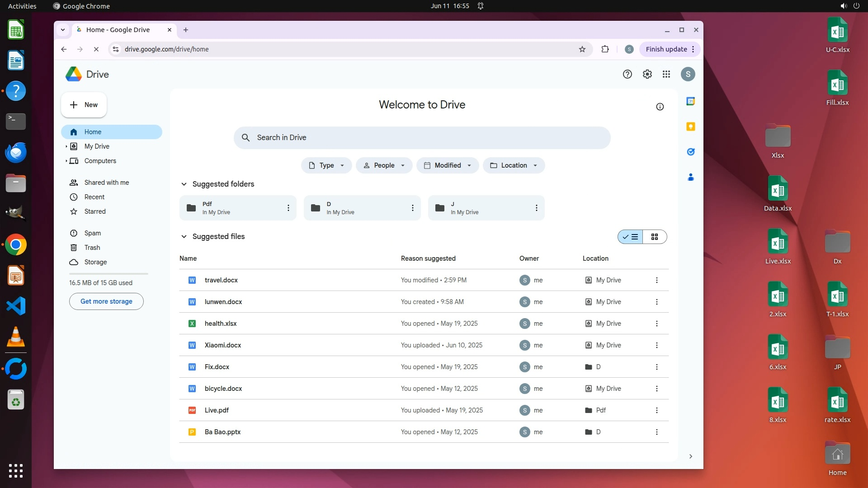The image size is (868, 488).
Task: Open Contacts side panel icon
Action: pyautogui.click(x=690, y=177)
